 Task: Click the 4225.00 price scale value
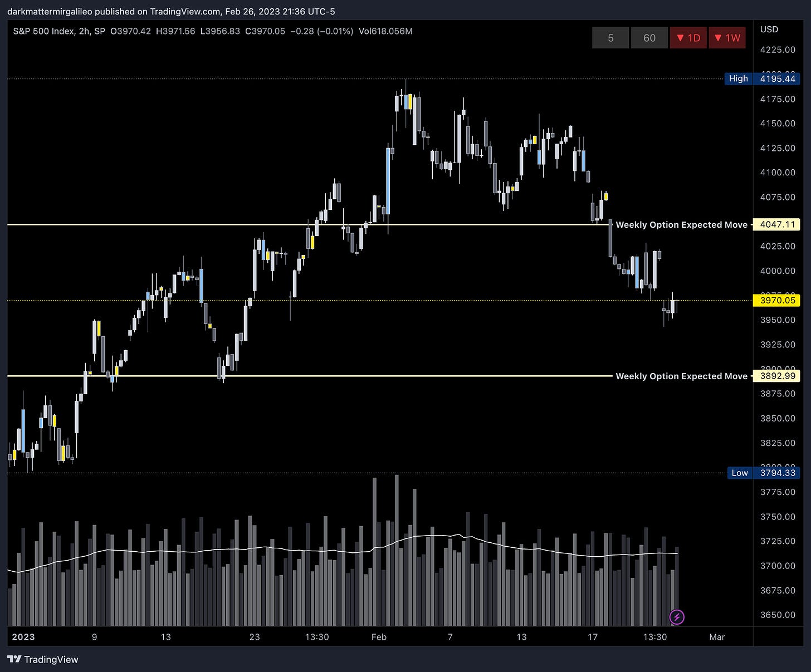tap(778, 50)
